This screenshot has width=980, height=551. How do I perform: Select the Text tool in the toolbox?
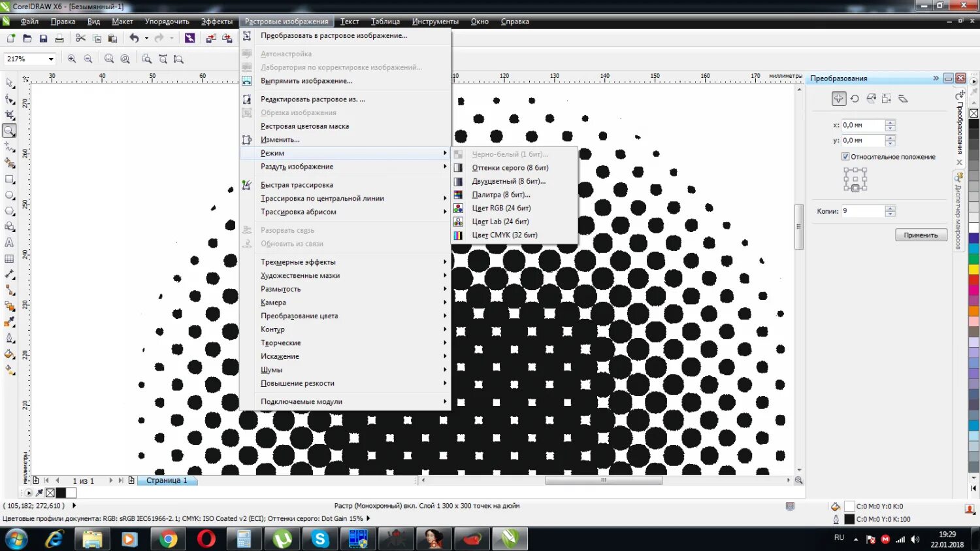(9, 242)
